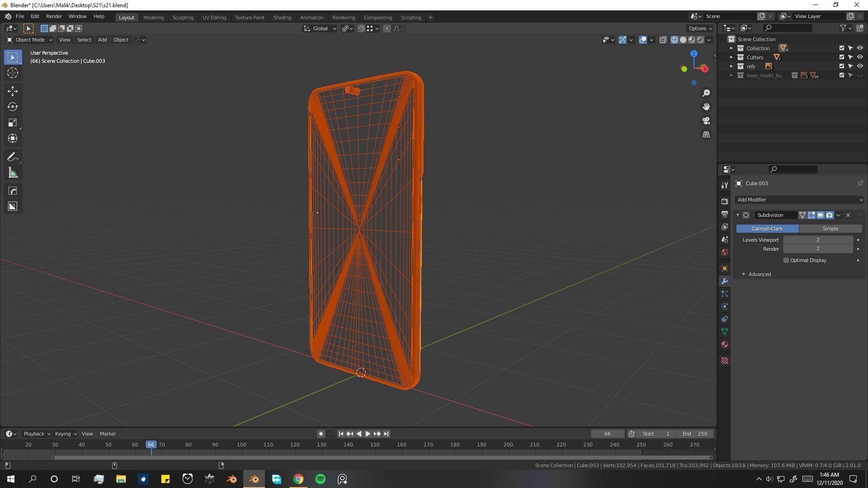Click the Levels Viewport value field
The image size is (868, 488).
coord(818,240)
